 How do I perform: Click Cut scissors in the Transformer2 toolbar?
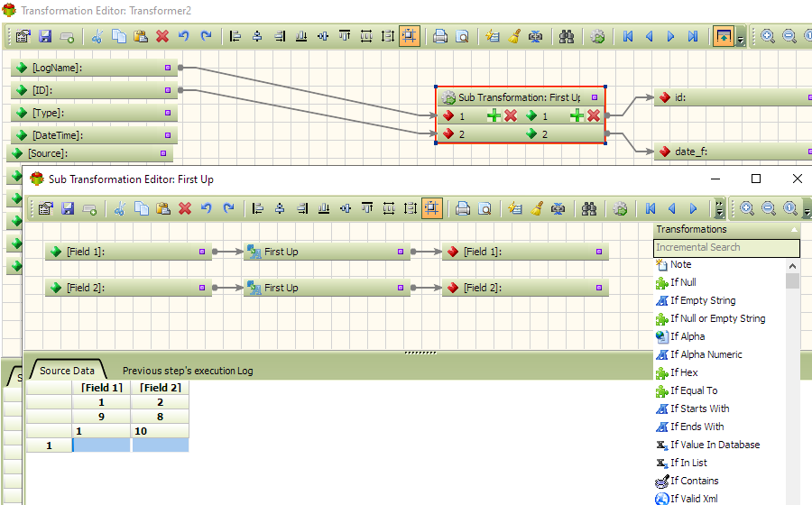click(x=97, y=36)
